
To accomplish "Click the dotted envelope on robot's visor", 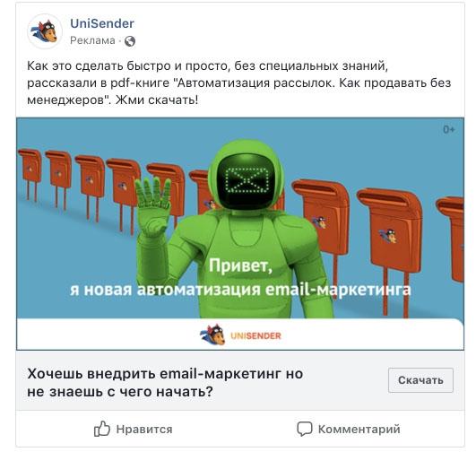I will point(247,180).
